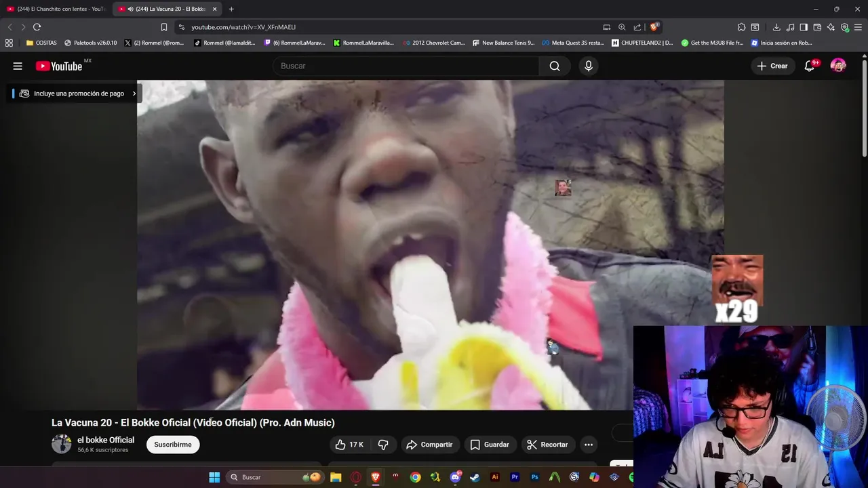Viewport: 868px width, 488px height.
Task: Open the browser main menu
Action: coord(859,27)
